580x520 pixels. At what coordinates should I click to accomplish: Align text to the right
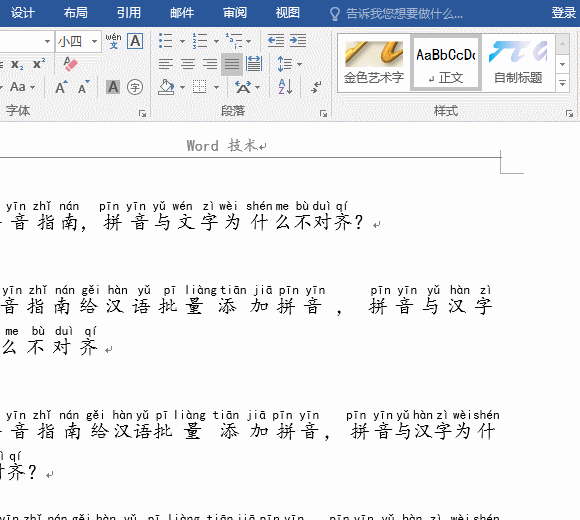point(210,64)
